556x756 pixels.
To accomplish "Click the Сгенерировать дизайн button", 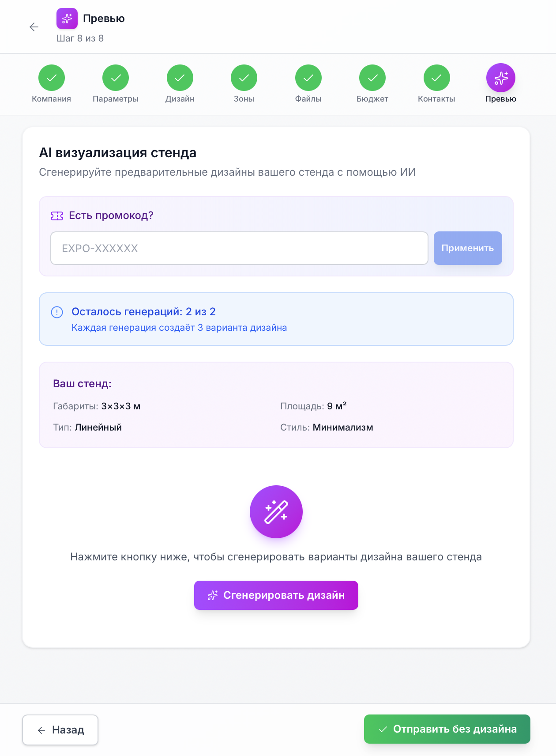I will coord(276,595).
